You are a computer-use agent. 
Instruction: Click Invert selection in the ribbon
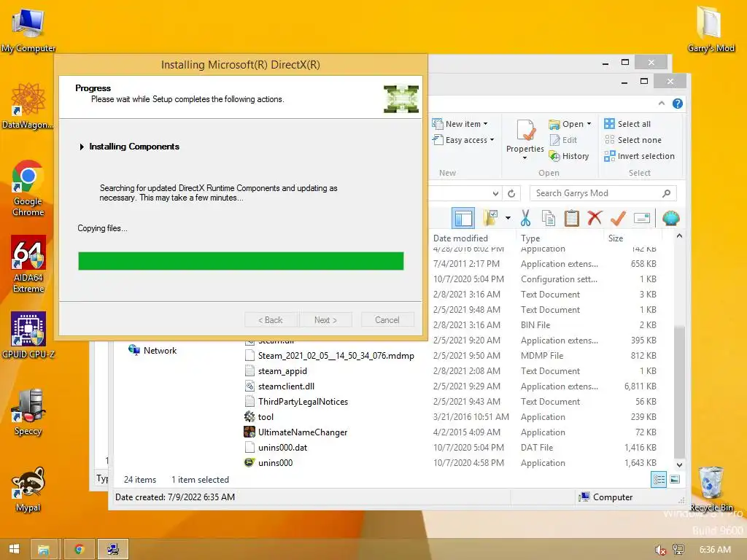[639, 156]
